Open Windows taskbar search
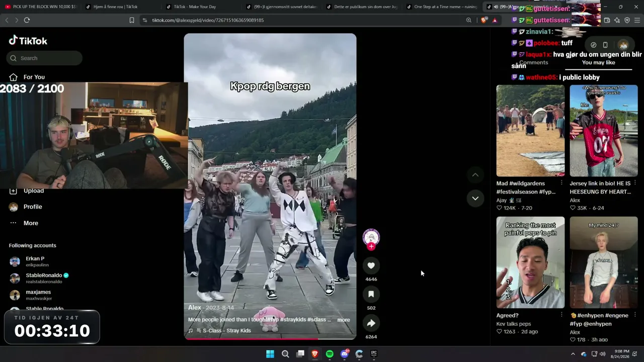 pos(285,354)
